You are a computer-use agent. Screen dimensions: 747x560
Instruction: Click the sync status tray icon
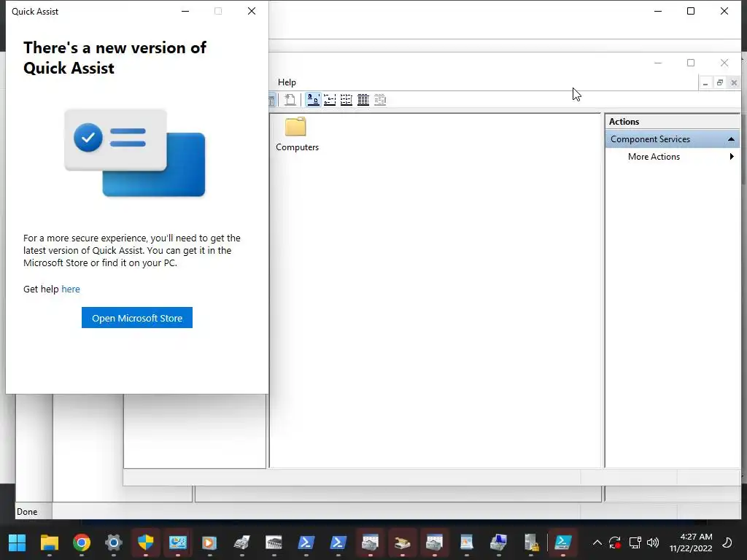coord(615,542)
